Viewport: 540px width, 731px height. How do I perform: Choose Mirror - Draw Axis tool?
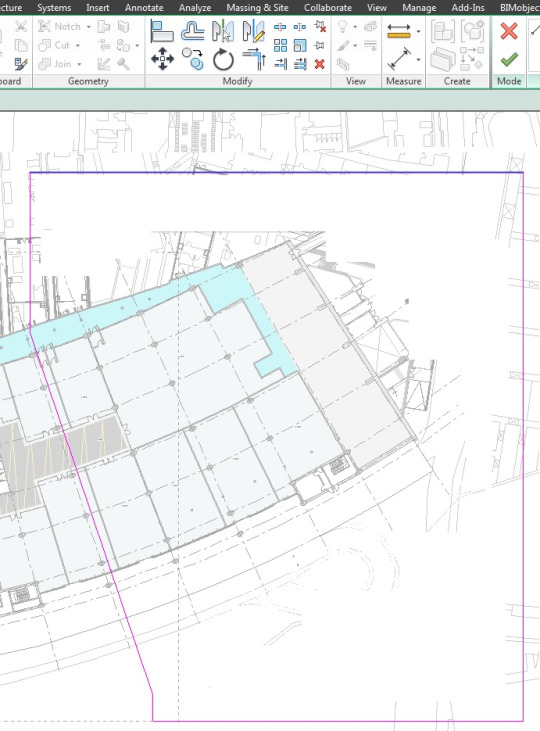[x=254, y=31]
